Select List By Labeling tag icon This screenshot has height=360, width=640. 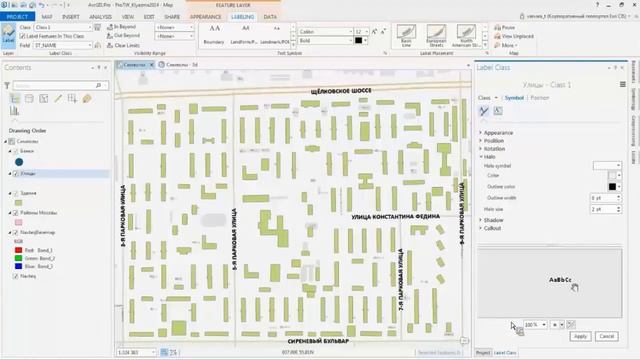[87, 99]
